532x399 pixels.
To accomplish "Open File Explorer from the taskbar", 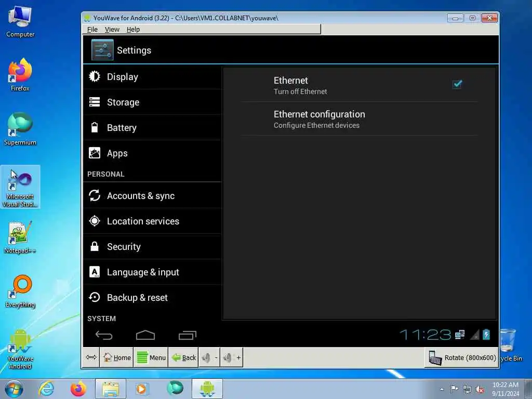I will (x=111, y=389).
